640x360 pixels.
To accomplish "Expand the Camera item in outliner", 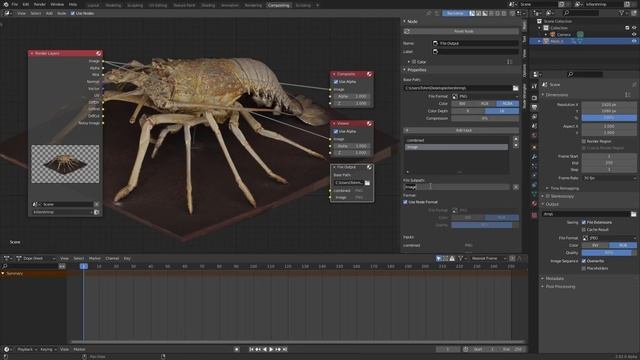I will coord(546,35).
